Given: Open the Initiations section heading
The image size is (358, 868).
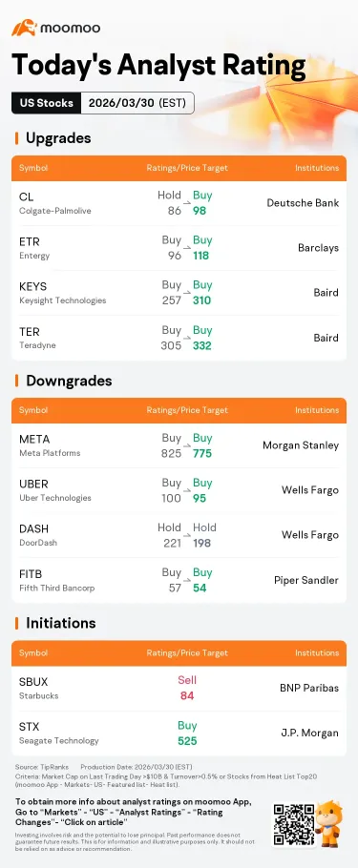Looking at the screenshot, I should pyautogui.click(x=55, y=623).
